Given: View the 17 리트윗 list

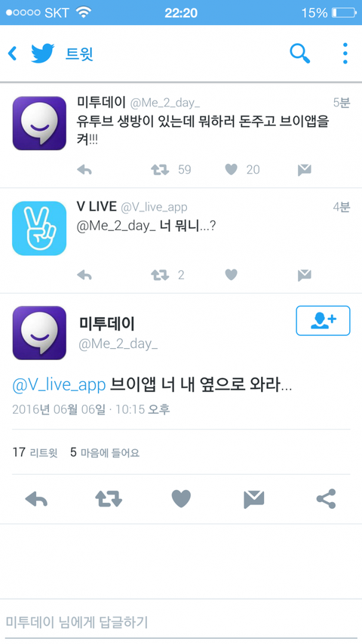Looking at the screenshot, I should click(35, 452).
